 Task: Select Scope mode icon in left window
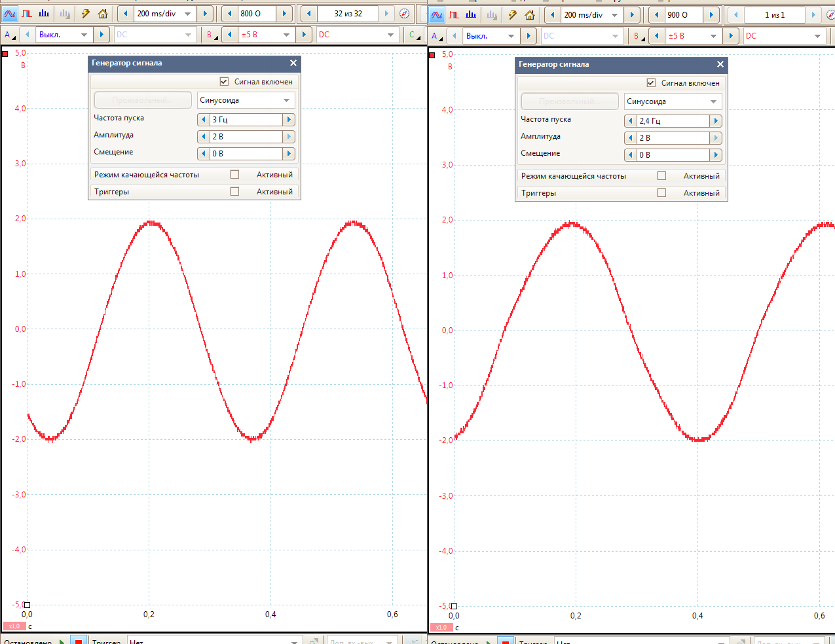click(10, 14)
